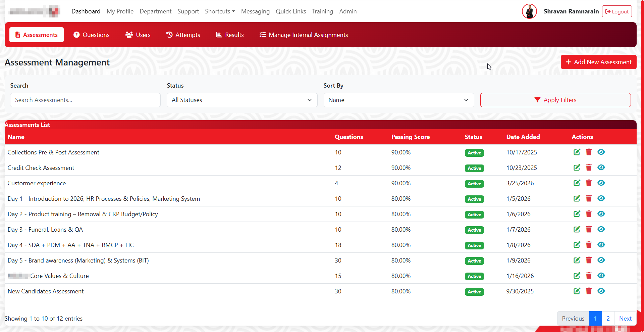Open Shravan Ramnarain's profile avatar
644x332 pixels.
click(529, 11)
